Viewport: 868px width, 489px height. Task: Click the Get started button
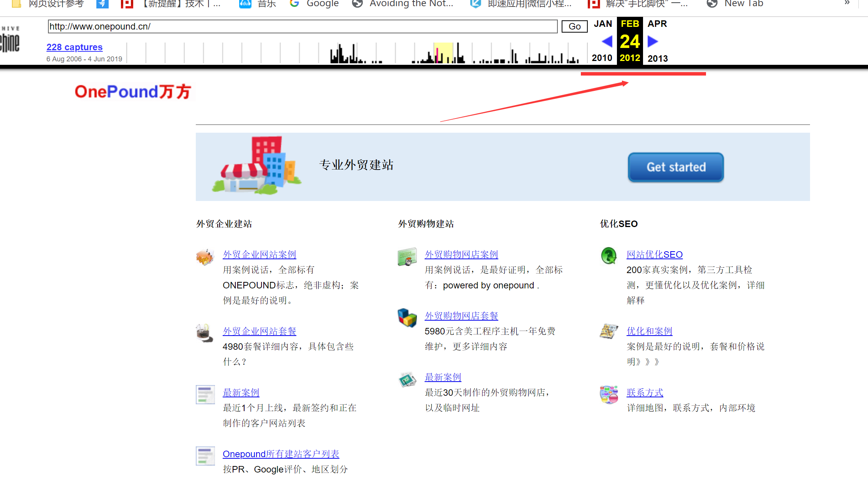(x=676, y=167)
